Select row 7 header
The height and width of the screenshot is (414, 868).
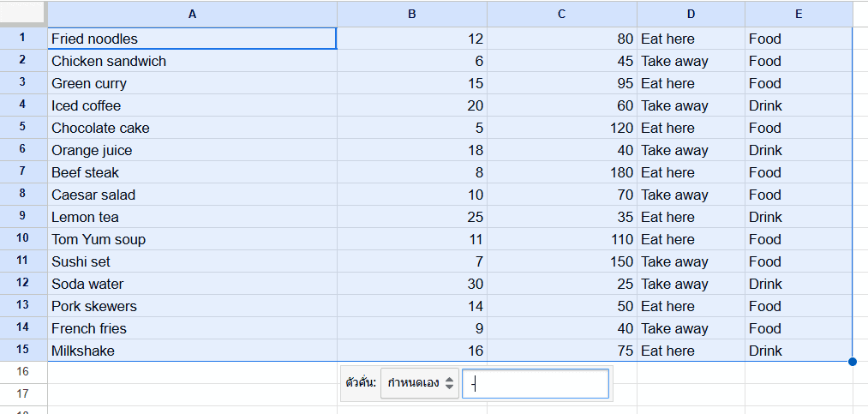click(x=23, y=172)
